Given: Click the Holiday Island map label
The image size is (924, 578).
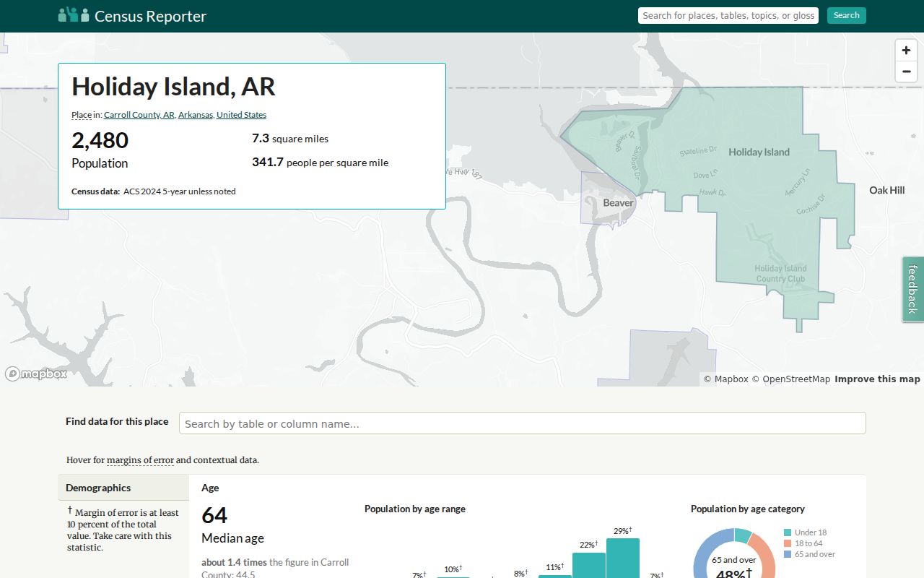Looking at the screenshot, I should (759, 152).
